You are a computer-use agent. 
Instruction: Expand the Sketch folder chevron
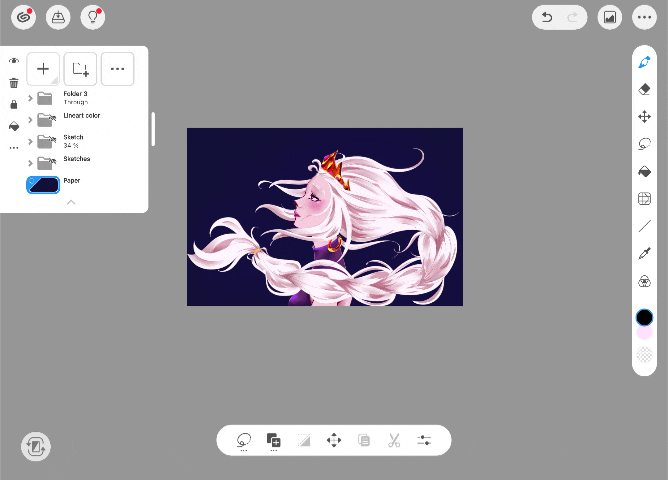tap(30, 141)
